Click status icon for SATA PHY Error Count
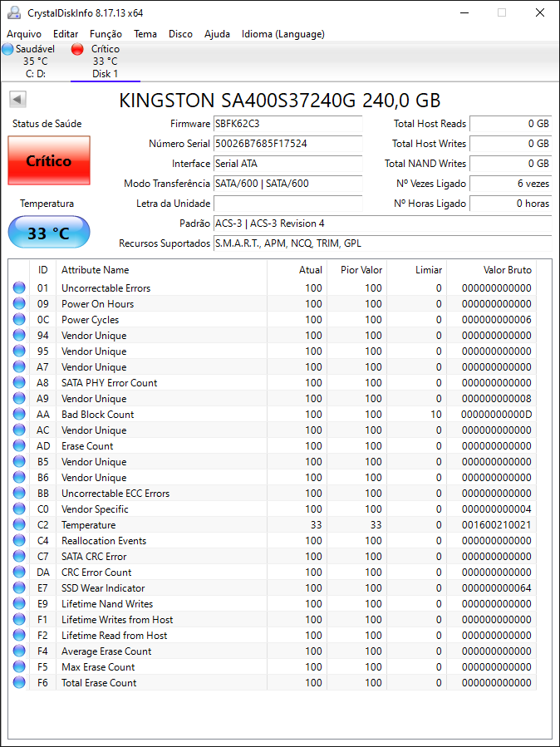 pyautogui.click(x=19, y=382)
